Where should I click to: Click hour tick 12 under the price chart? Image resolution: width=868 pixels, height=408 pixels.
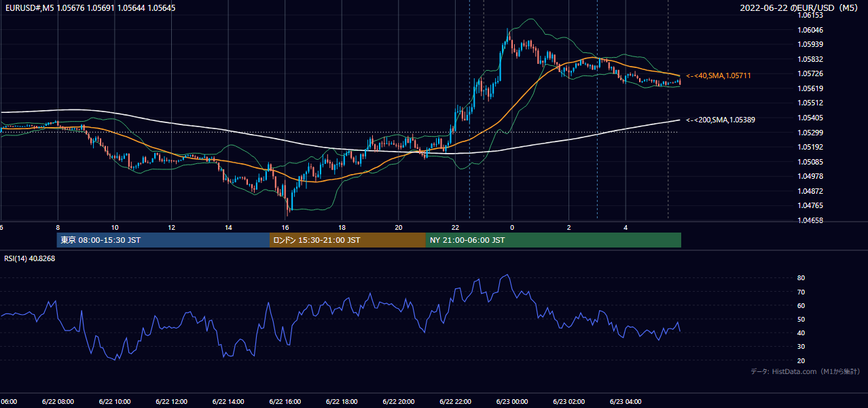pos(171,228)
